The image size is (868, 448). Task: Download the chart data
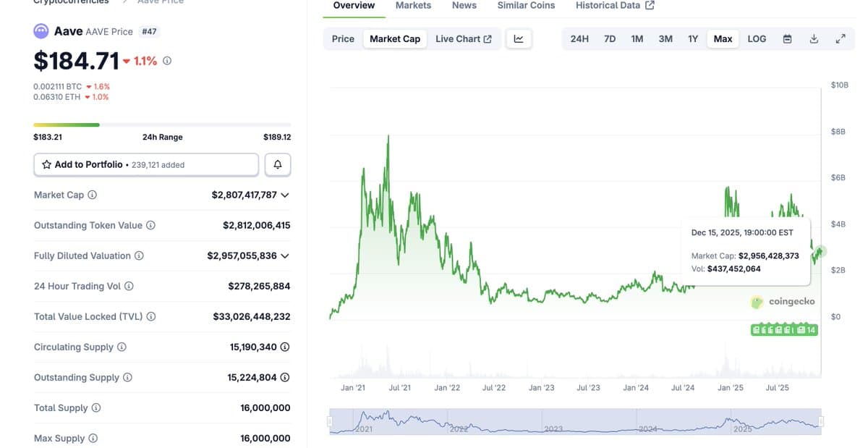814,38
